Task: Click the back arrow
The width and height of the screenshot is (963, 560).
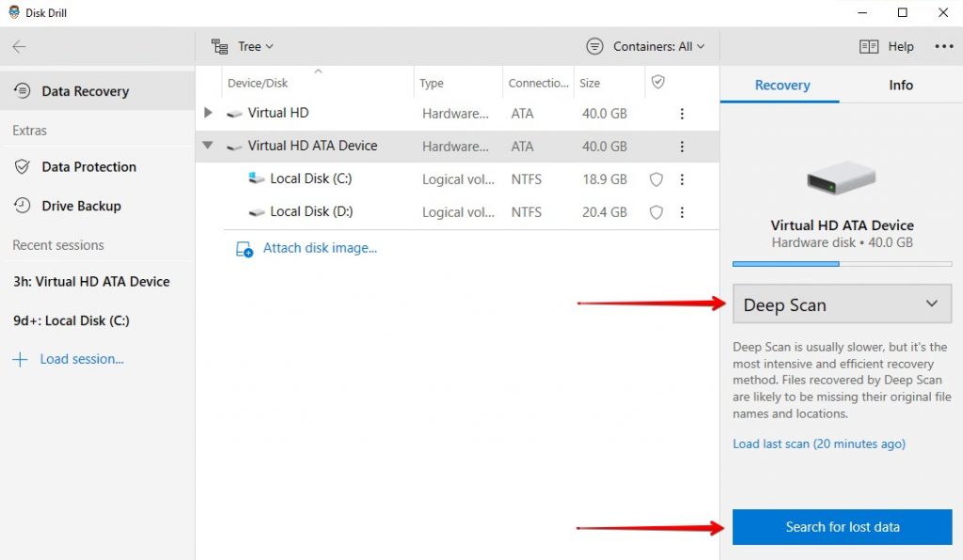Action: [x=19, y=46]
